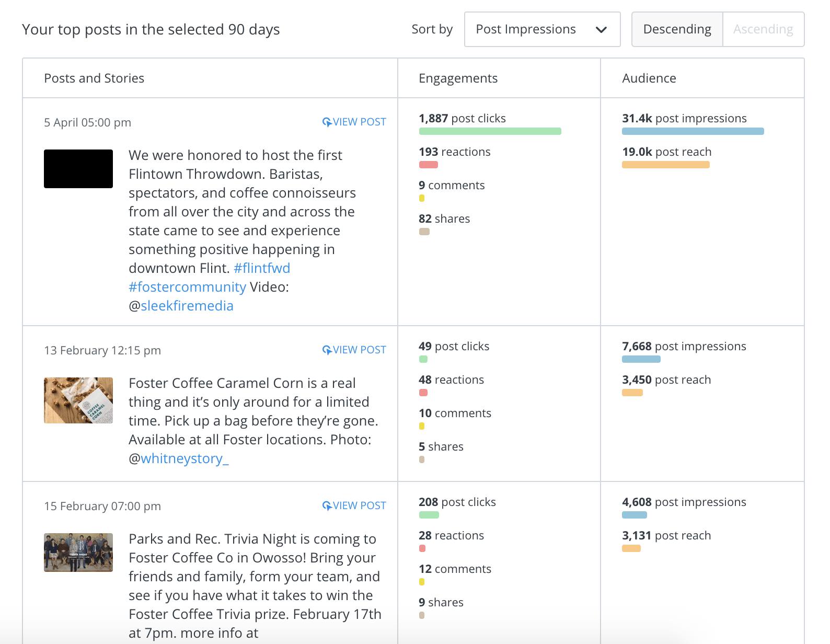
Task: Open the #flintfwd hashtag link
Action: [x=261, y=268]
